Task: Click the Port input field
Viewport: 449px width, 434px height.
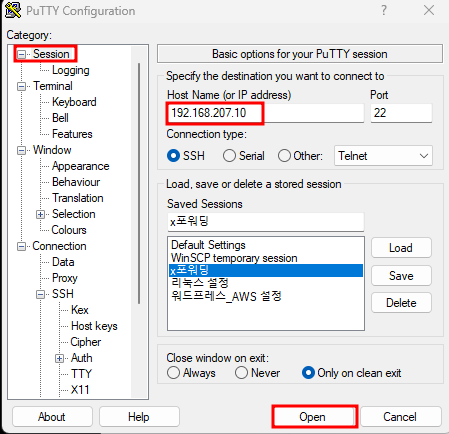Action: click(401, 113)
